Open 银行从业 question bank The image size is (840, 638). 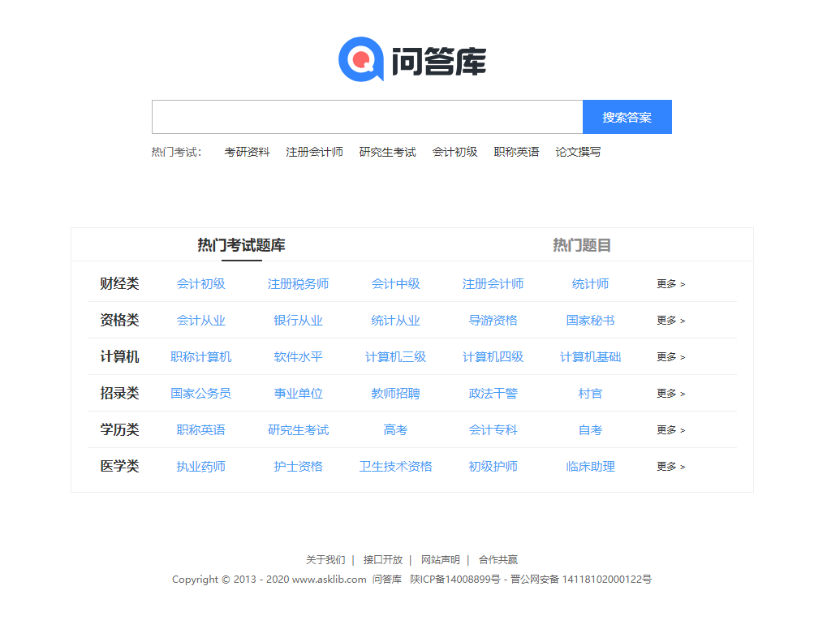[299, 321]
